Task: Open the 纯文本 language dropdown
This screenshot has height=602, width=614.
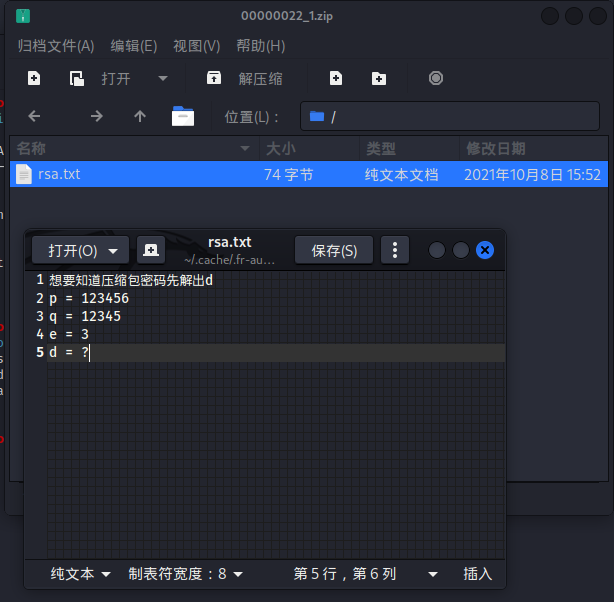Action: [80, 574]
